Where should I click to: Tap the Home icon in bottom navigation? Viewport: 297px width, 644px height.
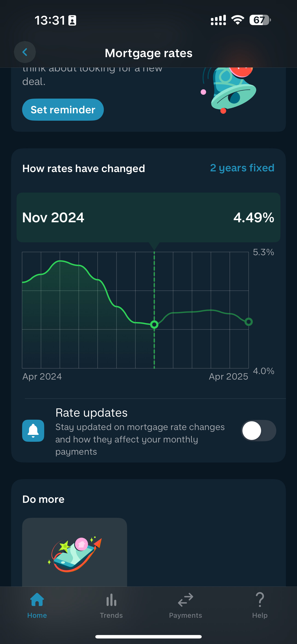37,600
